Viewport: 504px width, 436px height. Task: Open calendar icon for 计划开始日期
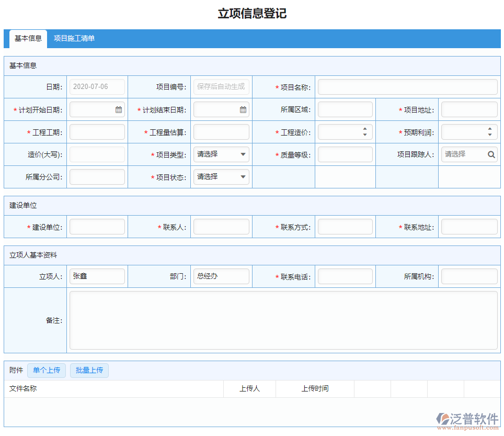click(x=119, y=110)
